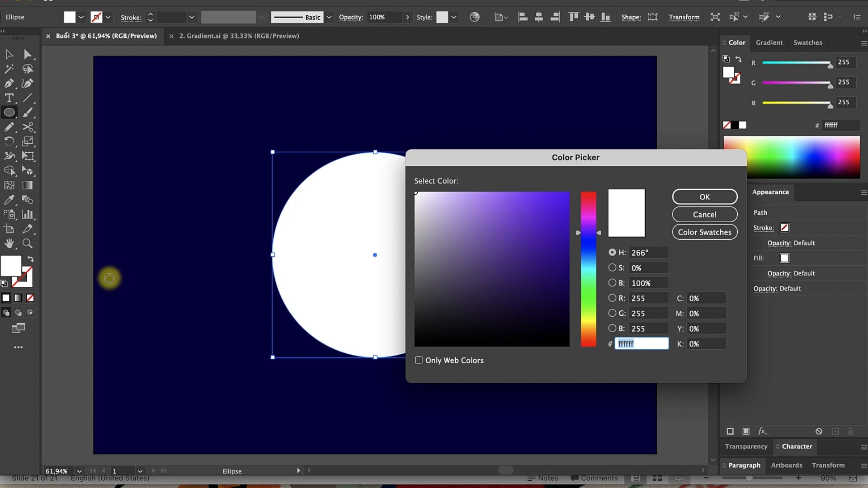Open Color Swatches in Color Picker

tap(705, 232)
